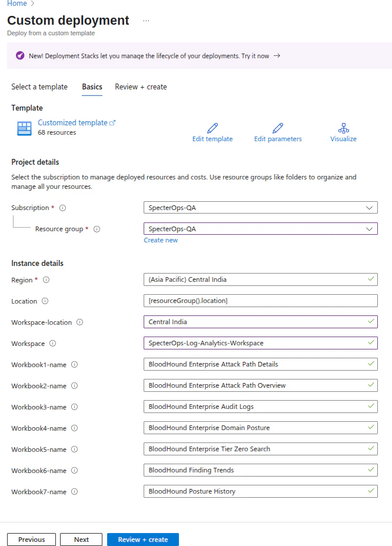Click the Review + create button
Image resolution: width=392 pixels, height=546 pixels.
pos(142,539)
